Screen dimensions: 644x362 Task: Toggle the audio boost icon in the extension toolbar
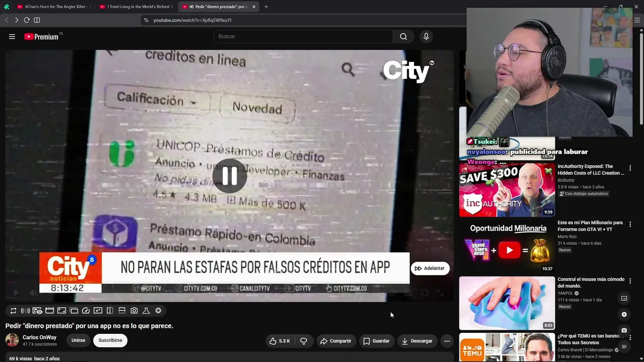pos(25,311)
